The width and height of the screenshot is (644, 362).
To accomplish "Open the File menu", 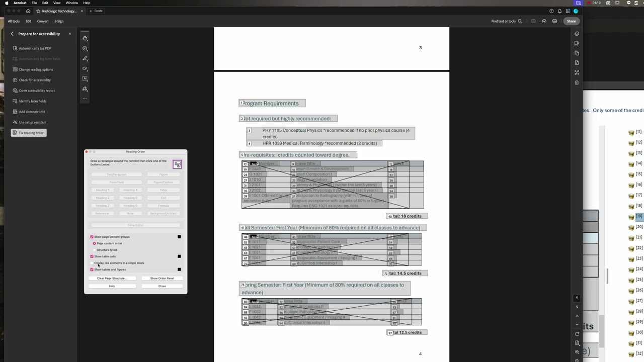I will pos(34,3).
